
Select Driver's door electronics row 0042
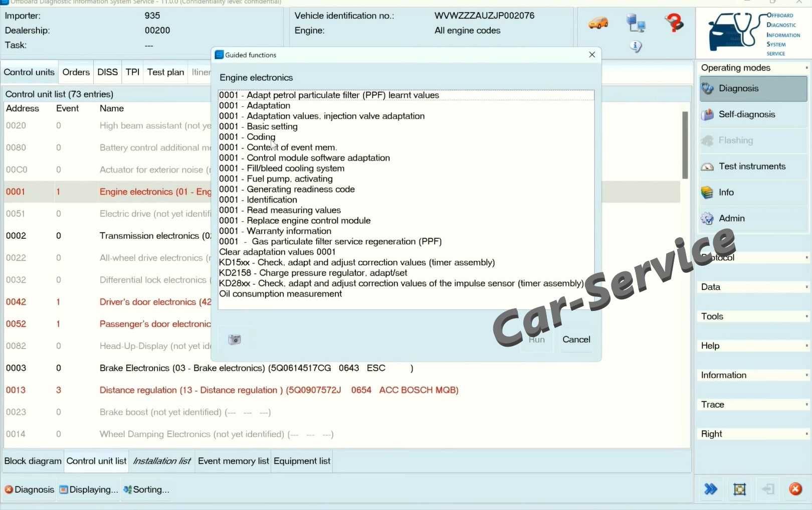click(x=107, y=302)
